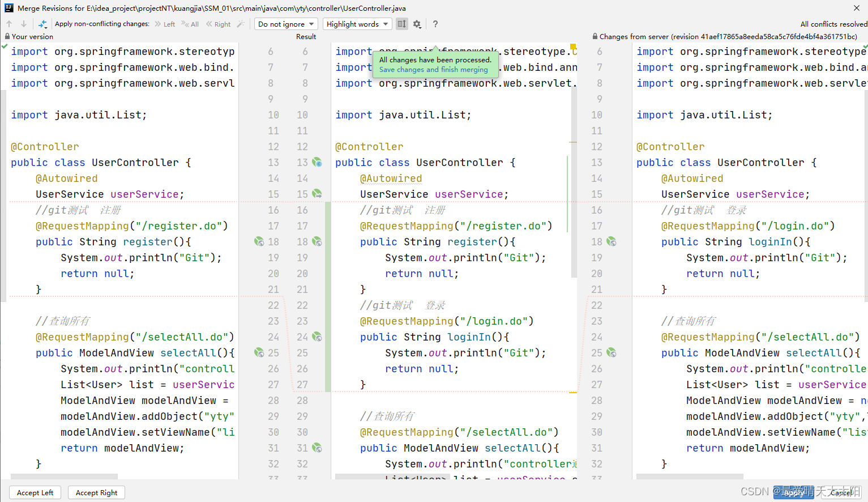Screen dimensions: 868x502
Task: Click Your version gutter icon line 25
Action: pos(259,353)
